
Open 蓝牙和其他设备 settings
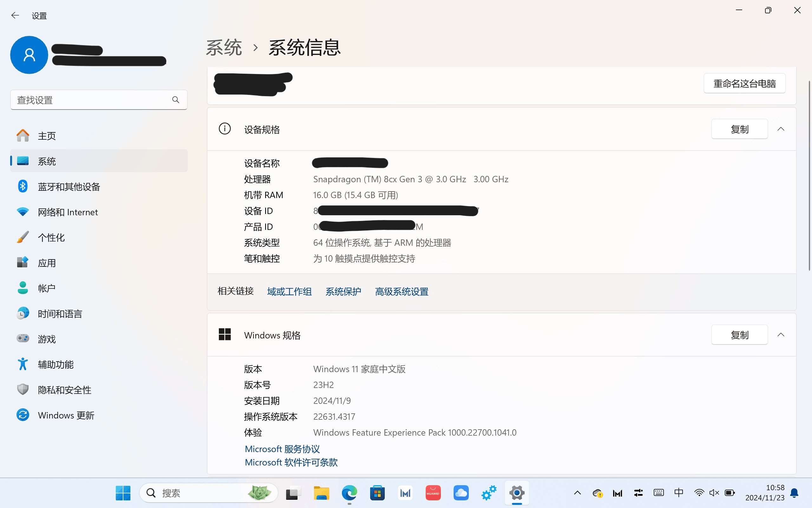99,186
